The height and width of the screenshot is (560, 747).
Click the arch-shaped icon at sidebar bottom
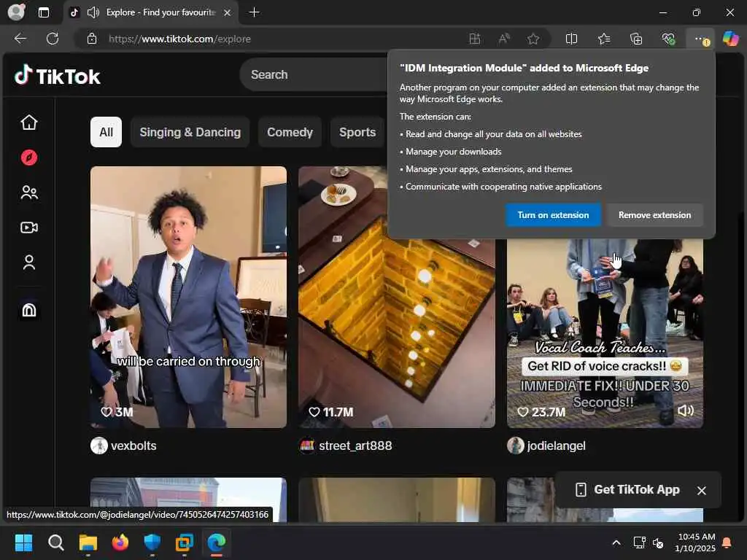tap(29, 310)
